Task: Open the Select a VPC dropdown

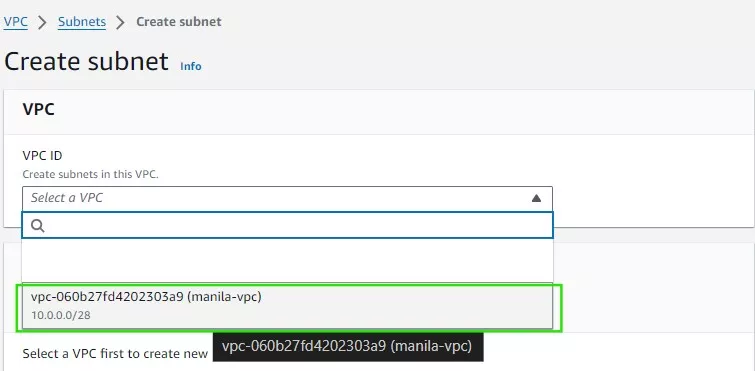Action: [287, 198]
